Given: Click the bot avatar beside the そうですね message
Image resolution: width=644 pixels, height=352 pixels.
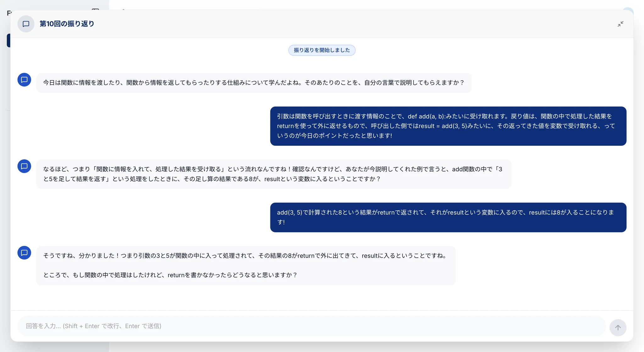Looking at the screenshot, I should pyautogui.click(x=24, y=253).
